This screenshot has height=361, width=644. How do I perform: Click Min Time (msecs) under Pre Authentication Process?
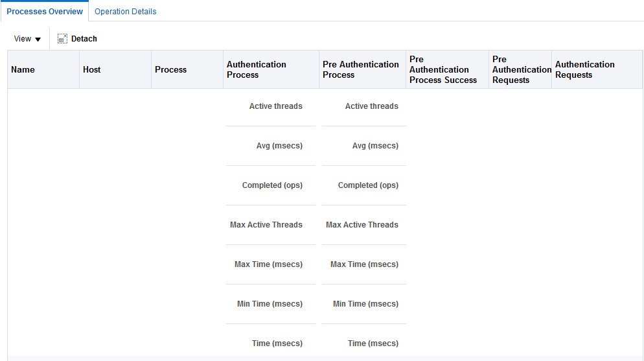click(365, 303)
